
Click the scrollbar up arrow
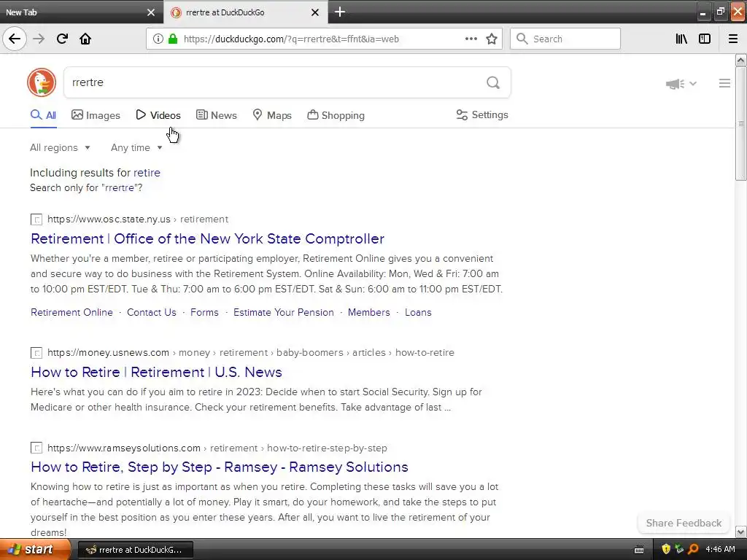(x=740, y=60)
